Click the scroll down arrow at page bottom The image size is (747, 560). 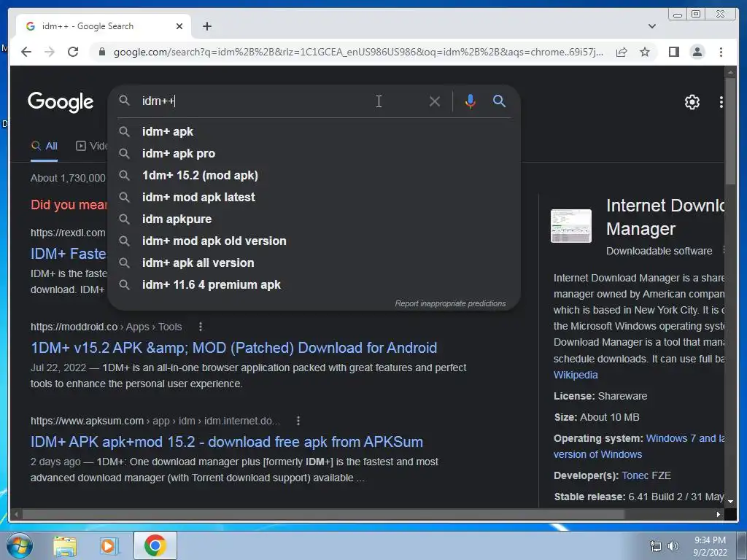(730, 502)
